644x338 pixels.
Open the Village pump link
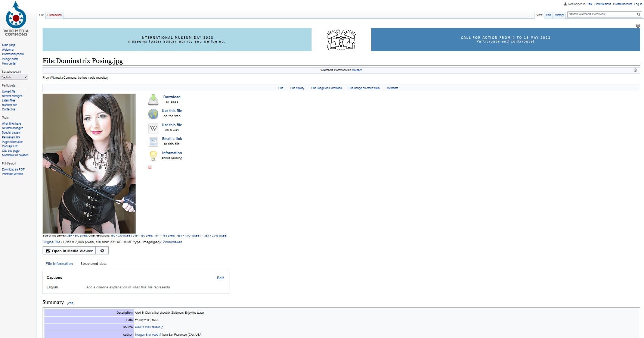point(10,59)
